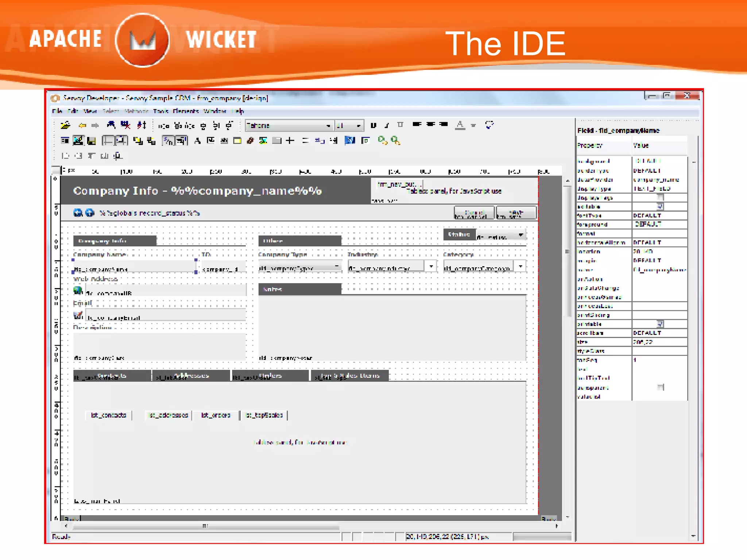Screen dimensions: 747x560
Task: Select the lst_contacts element
Action: point(108,415)
